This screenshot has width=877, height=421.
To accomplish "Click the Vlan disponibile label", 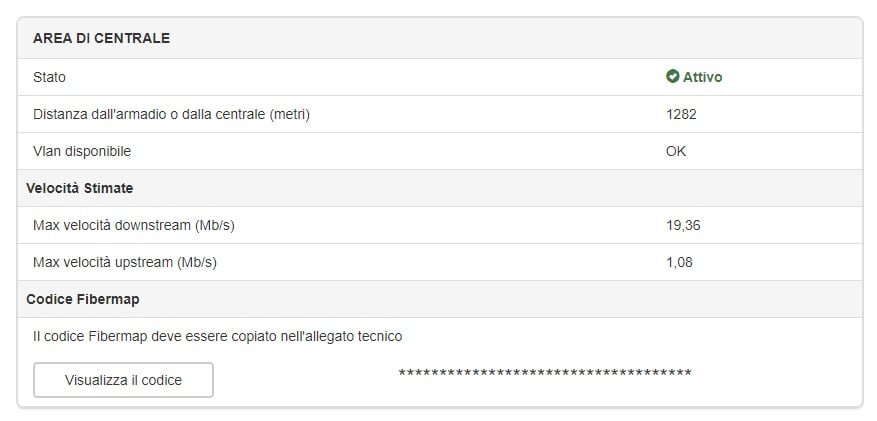I will click(82, 151).
